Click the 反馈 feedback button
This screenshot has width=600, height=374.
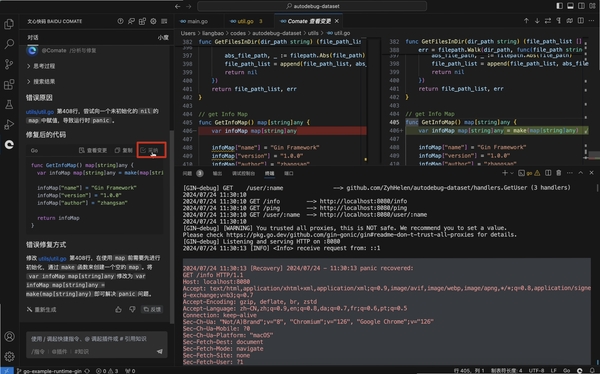(x=152, y=309)
